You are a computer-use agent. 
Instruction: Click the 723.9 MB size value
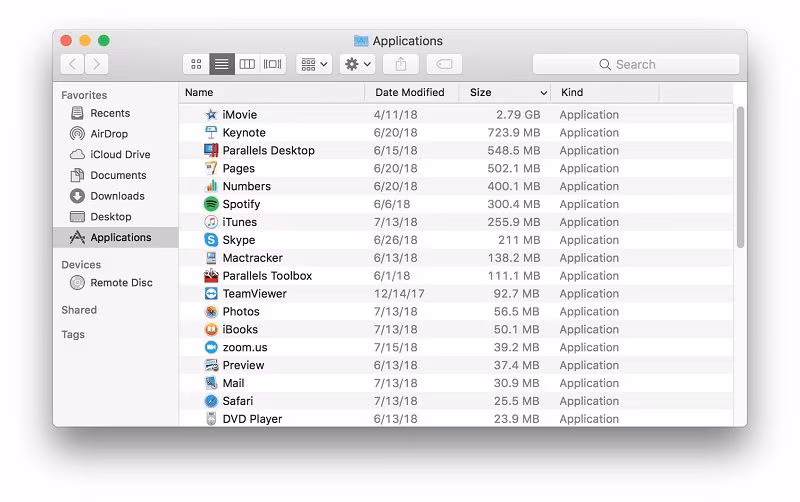514,133
